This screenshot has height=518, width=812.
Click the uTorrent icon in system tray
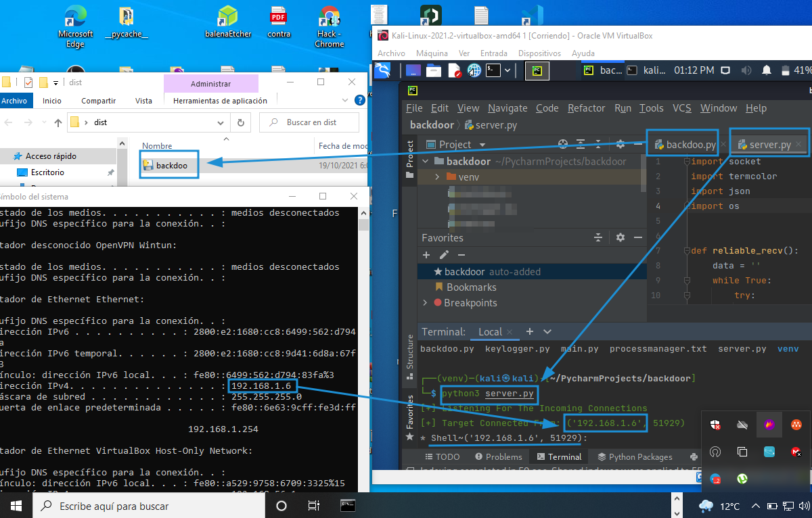[742, 478]
